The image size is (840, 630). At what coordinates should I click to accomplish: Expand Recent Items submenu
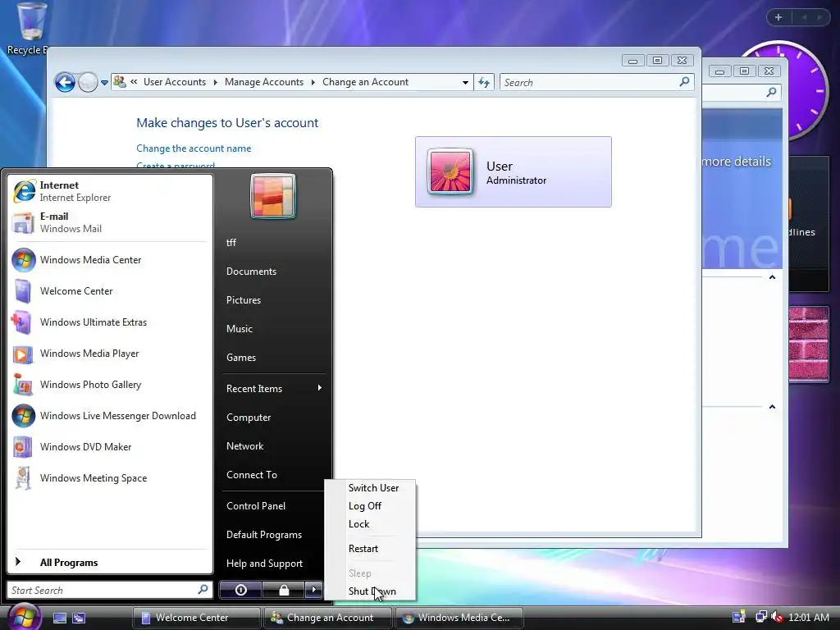274,388
